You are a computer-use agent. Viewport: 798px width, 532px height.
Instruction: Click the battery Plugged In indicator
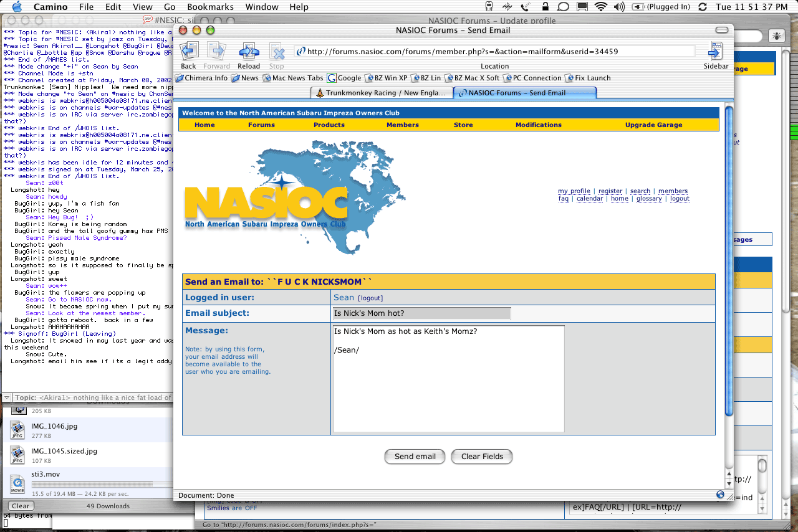click(x=661, y=7)
